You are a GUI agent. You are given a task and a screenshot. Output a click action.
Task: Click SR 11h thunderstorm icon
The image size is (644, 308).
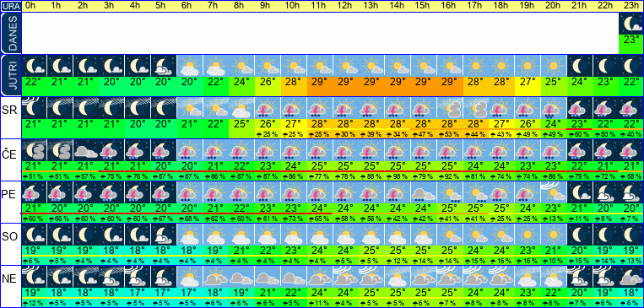320,108
